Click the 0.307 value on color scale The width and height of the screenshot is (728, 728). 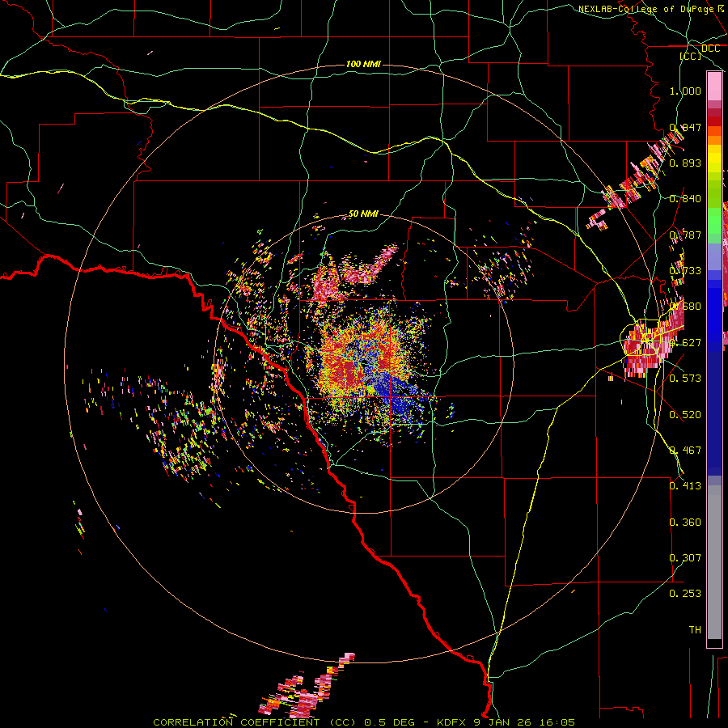click(685, 557)
